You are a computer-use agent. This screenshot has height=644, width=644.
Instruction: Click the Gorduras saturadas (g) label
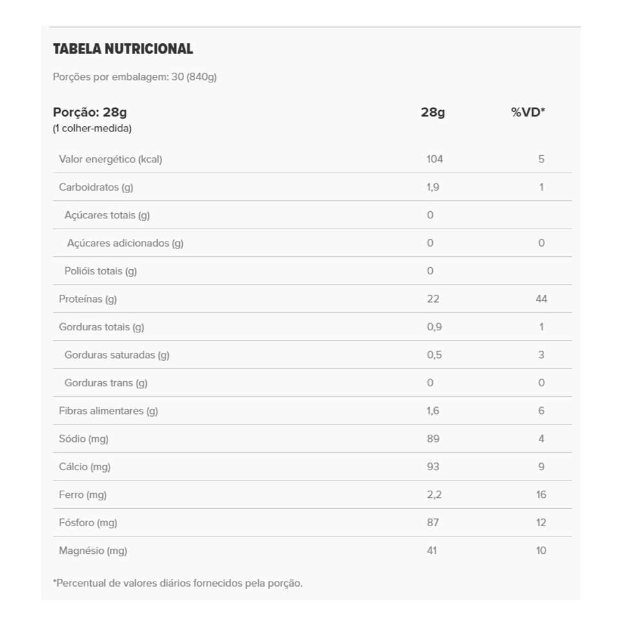click(x=117, y=355)
